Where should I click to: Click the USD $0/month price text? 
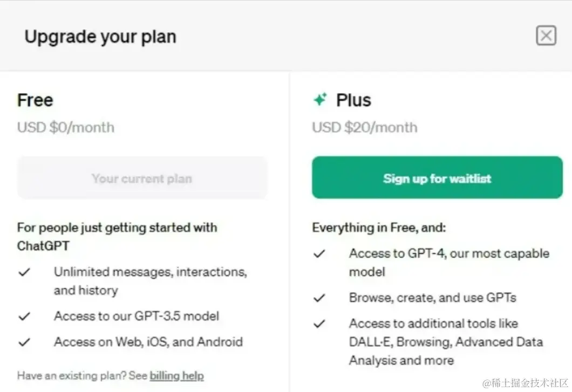[x=66, y=127]
